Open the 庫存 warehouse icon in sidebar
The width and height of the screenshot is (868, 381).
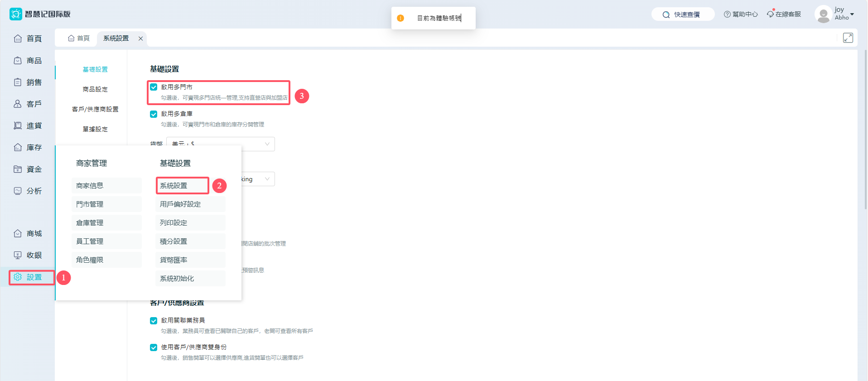point(18,147)
